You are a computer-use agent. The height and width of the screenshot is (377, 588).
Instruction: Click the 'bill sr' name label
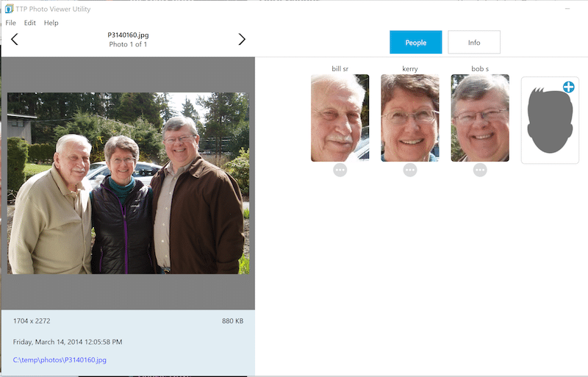(x=340, y=68)
